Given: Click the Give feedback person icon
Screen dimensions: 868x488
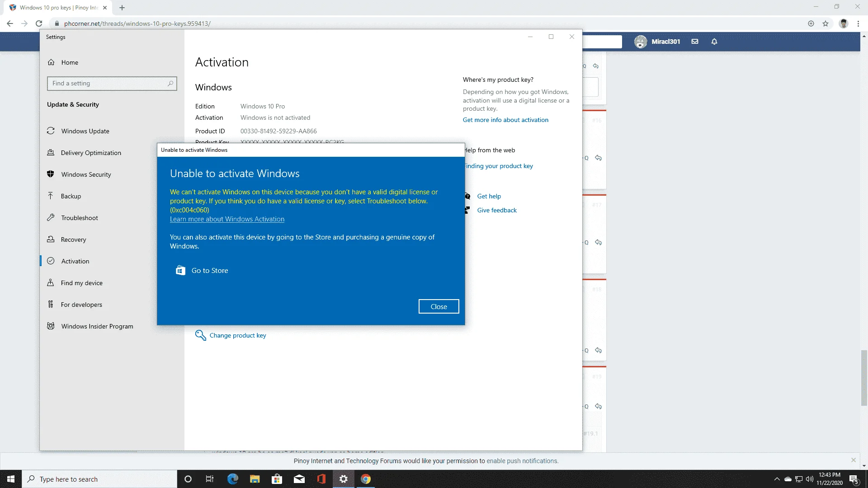Looking at the screenshot, I should pyautogui.click(x=467, y=210).
